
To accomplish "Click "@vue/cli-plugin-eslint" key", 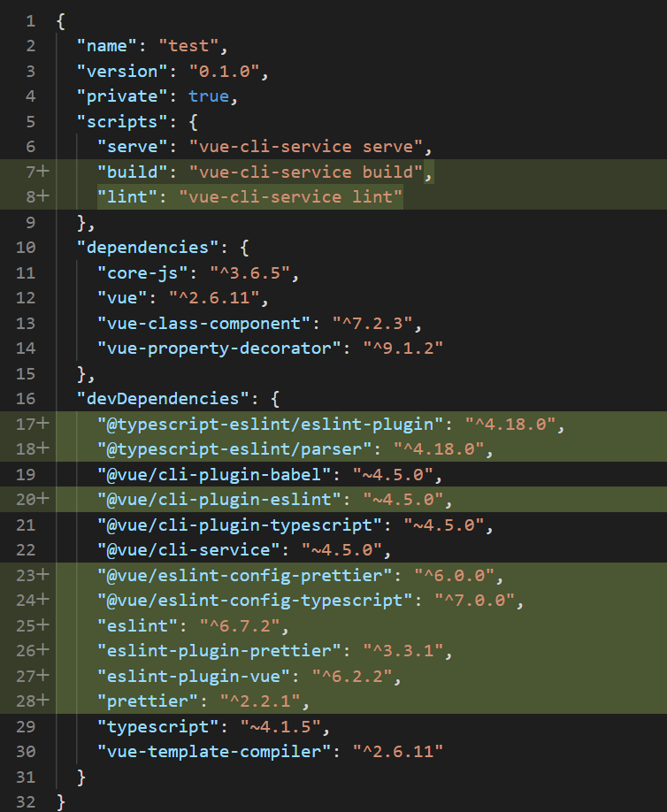I will pyautogui.click(x=219, y=499).
